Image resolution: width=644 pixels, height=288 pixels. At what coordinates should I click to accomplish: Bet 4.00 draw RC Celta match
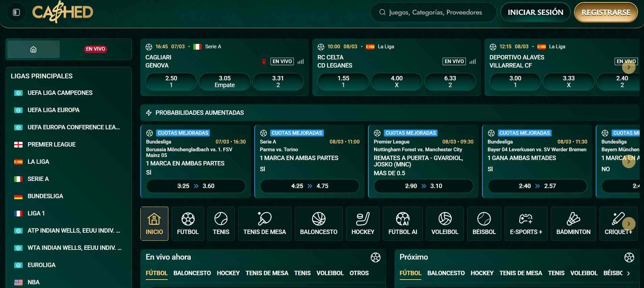(x=397, y=82)
